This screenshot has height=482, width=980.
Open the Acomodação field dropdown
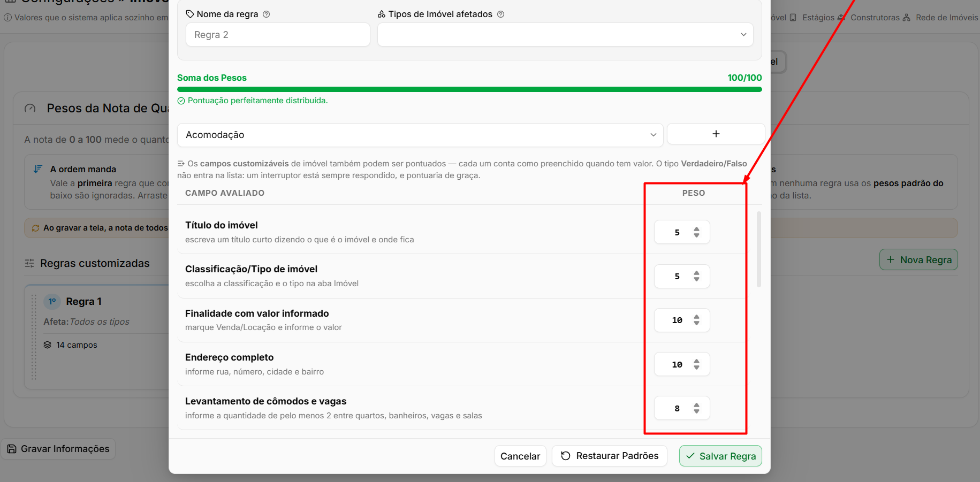[x=420, y=135]
